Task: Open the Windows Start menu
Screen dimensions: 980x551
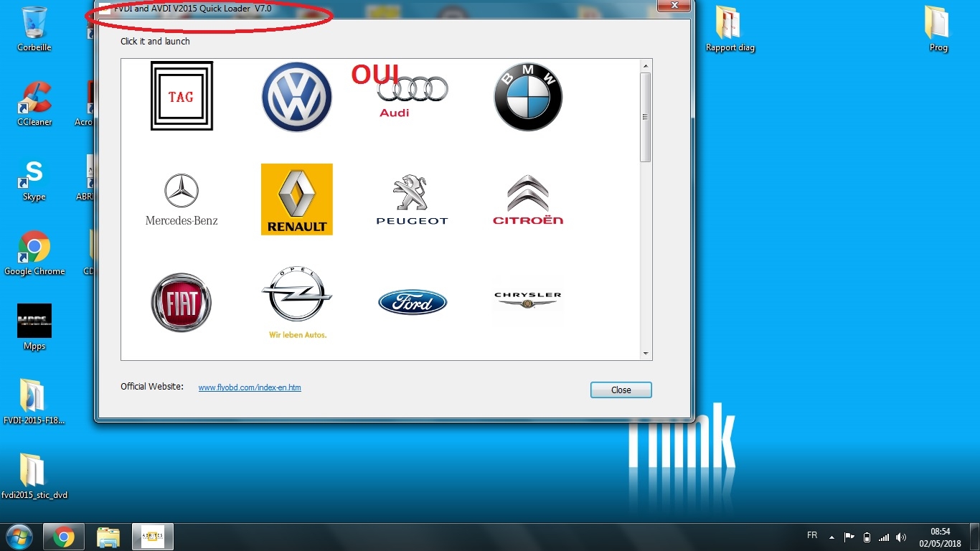Action: [19, 537]
